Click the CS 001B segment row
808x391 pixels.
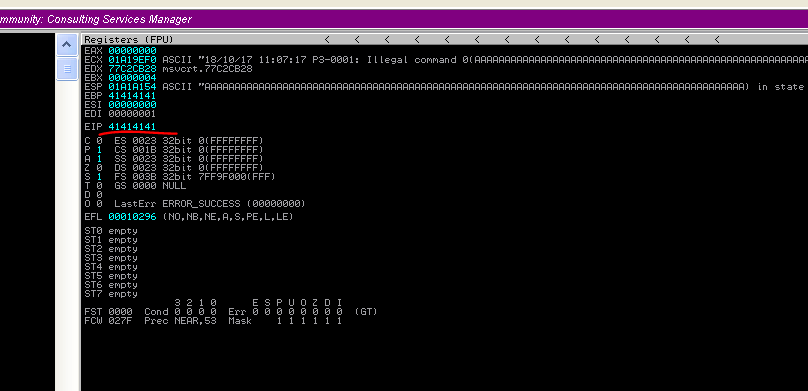pyautogui.click(x=189, y=149)
